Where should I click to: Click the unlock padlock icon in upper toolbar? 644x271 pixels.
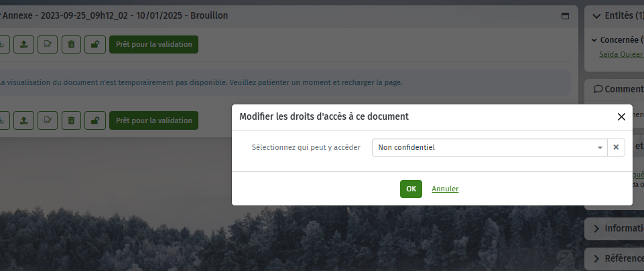click(95, 44)
